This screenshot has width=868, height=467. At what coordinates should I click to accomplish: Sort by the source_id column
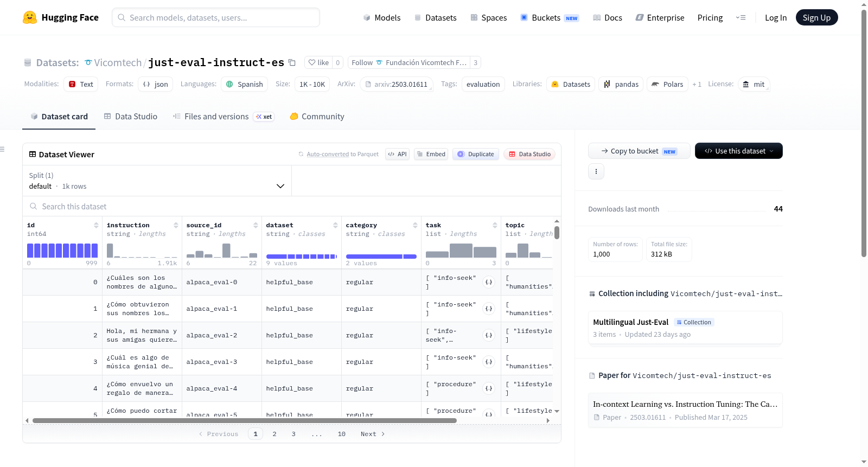click(x=256, y=225)
